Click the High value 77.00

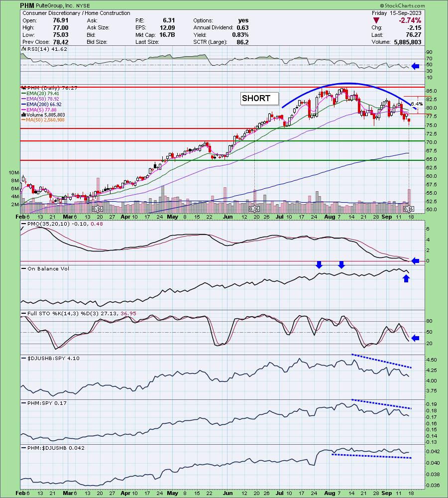[x=60, y=27]
